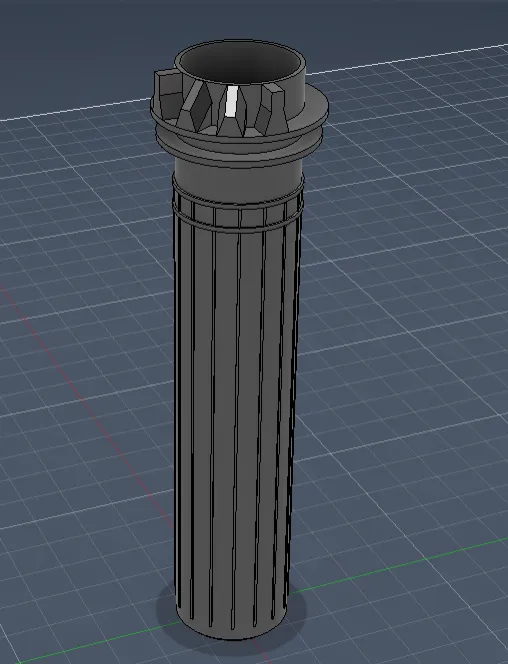Select the white highlighted face on the teeth

(231, 102)
